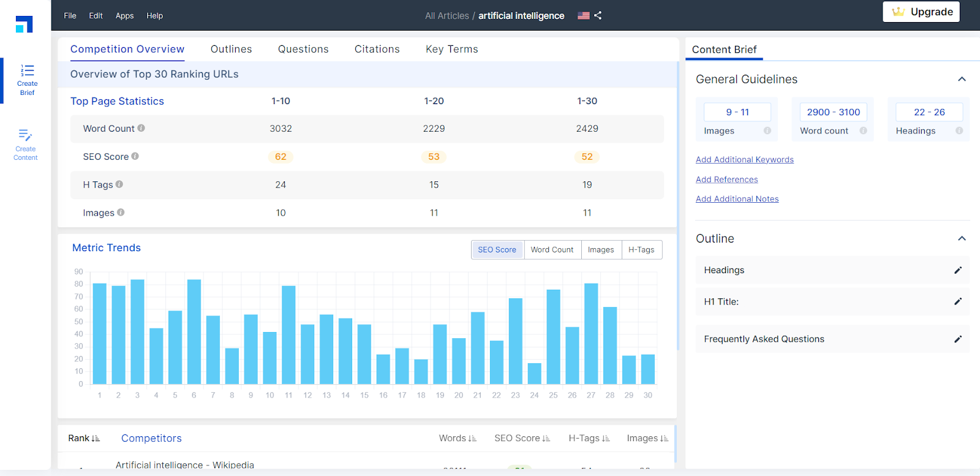
Task: Click the Add Additional Keywords link
Action: point(744,160)
